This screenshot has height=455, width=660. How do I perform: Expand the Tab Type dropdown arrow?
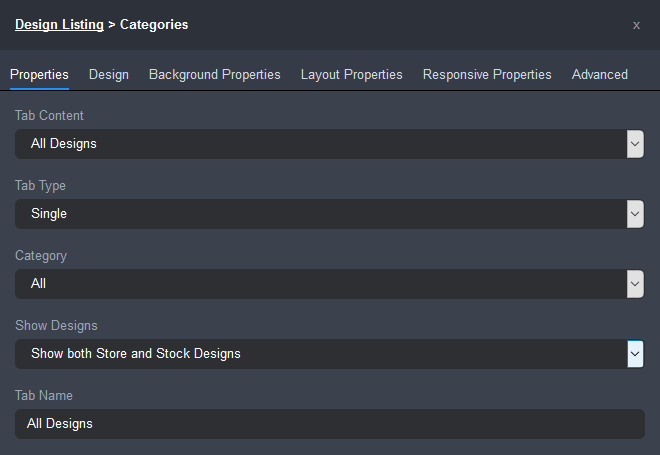coord(635,214)
